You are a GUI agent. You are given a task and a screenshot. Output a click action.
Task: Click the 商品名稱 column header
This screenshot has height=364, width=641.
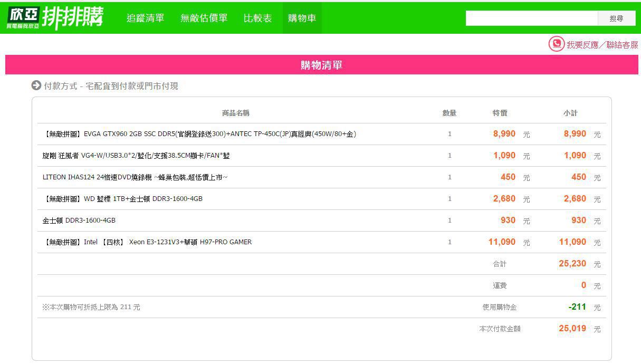point(236,113)
